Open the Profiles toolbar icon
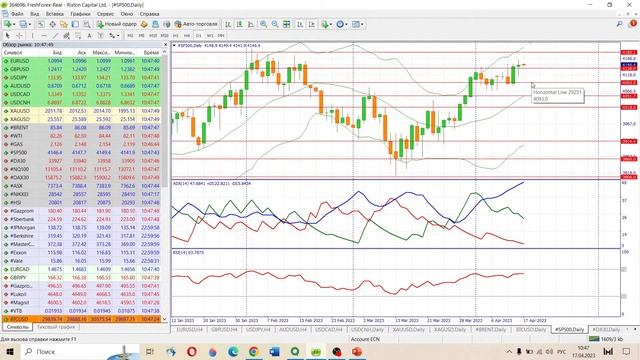 (x=23, y=24)
